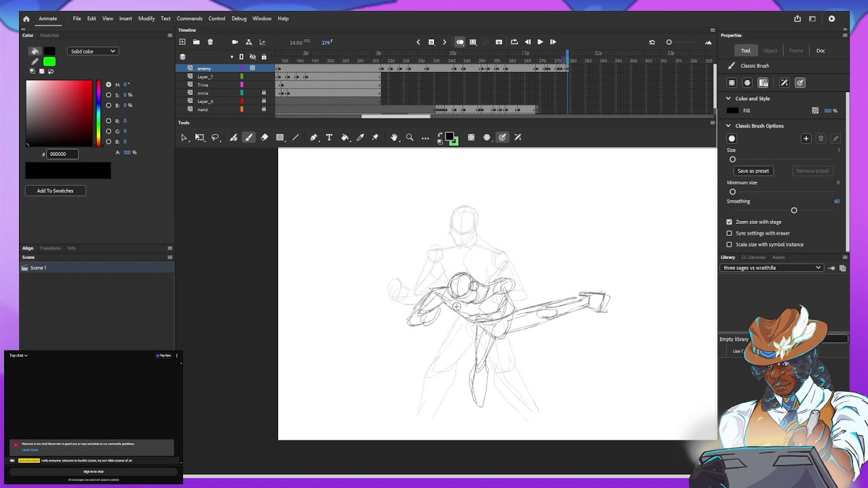Select the Text tool
The width and height of the screenshot is (868, 488).
click(x=330, y=138)
